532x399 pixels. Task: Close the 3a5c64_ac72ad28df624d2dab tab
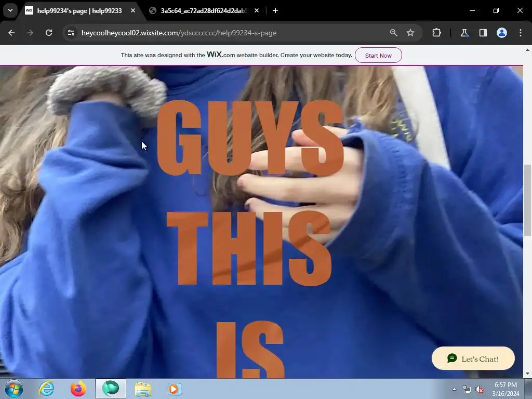257,11
